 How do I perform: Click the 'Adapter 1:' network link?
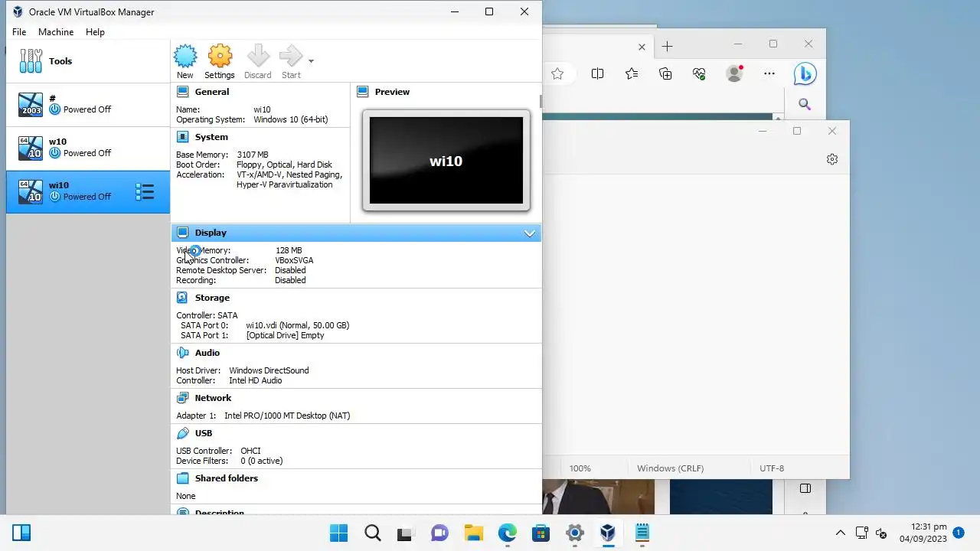[196, 416]
